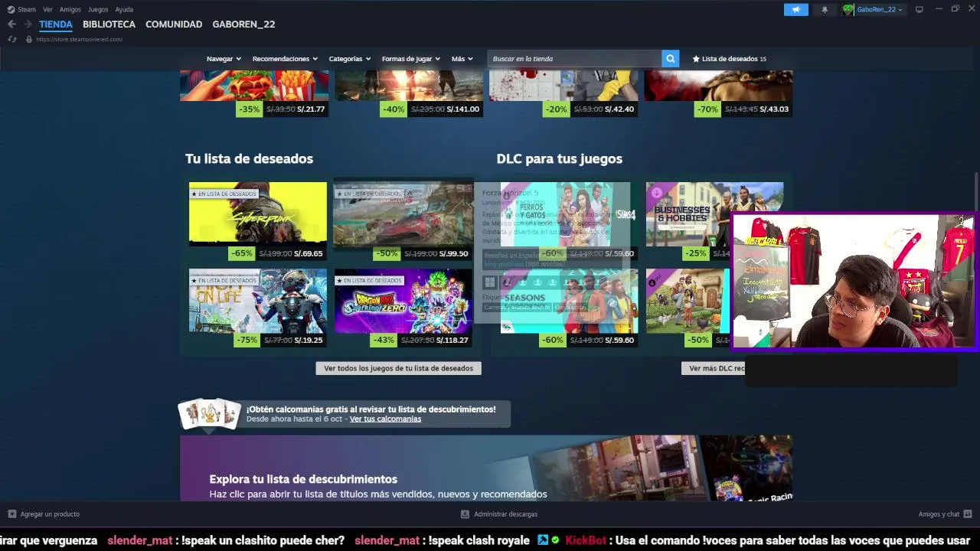Image resolution: width=980 pixels, height=551 pixels.
Task: Click the store URL address text
Action: [x=79, y=39]
